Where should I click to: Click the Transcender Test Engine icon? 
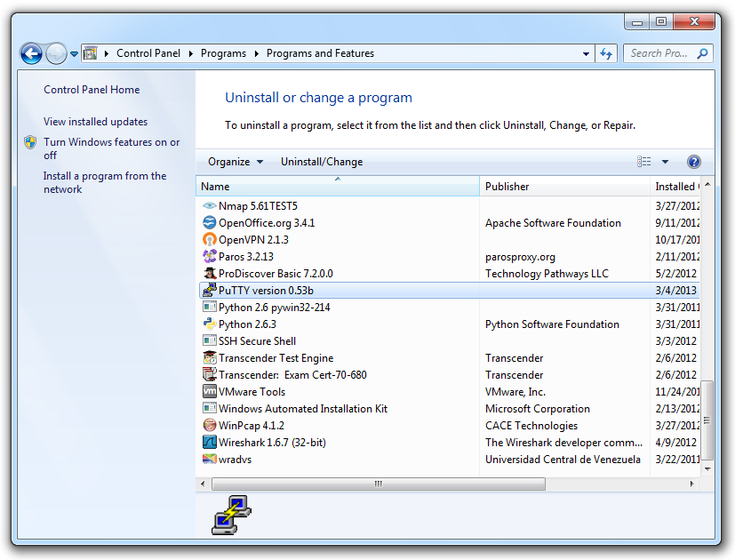click(209, 357)
